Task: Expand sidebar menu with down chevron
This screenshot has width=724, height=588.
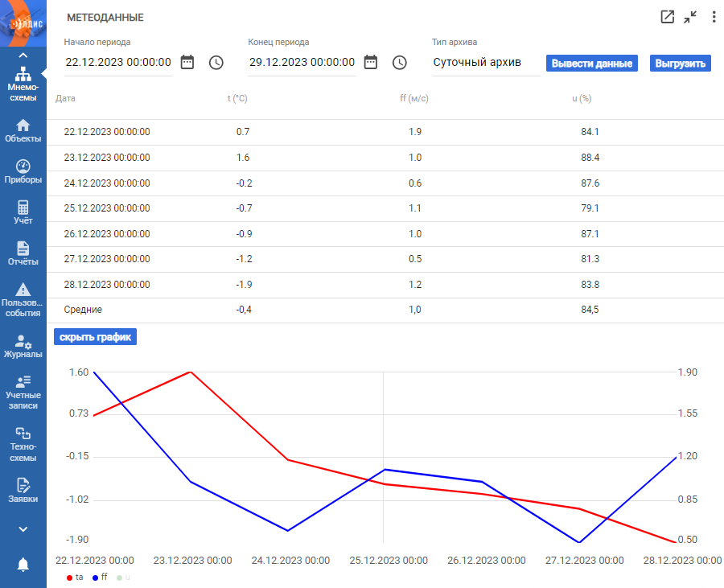Action: tap(23, 529)
